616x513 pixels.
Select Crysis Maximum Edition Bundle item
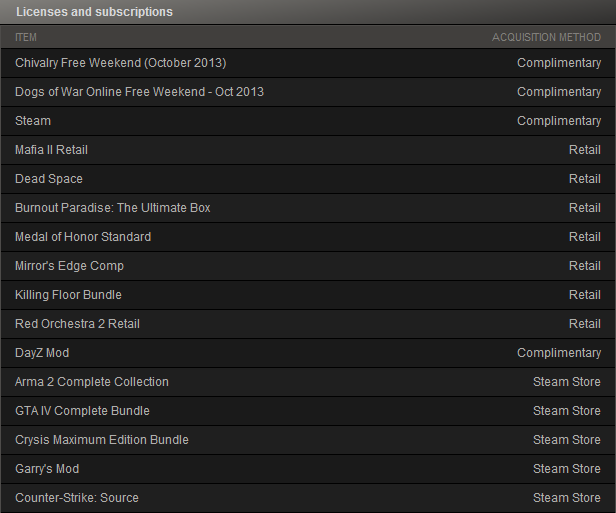[102, 440]
